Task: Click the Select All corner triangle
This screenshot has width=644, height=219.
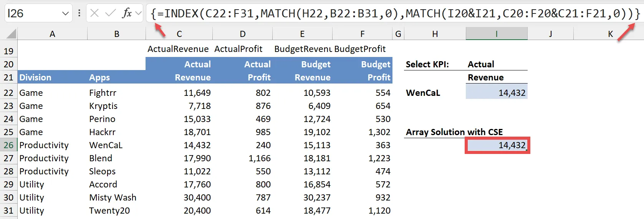Action: tap(11, 34)
